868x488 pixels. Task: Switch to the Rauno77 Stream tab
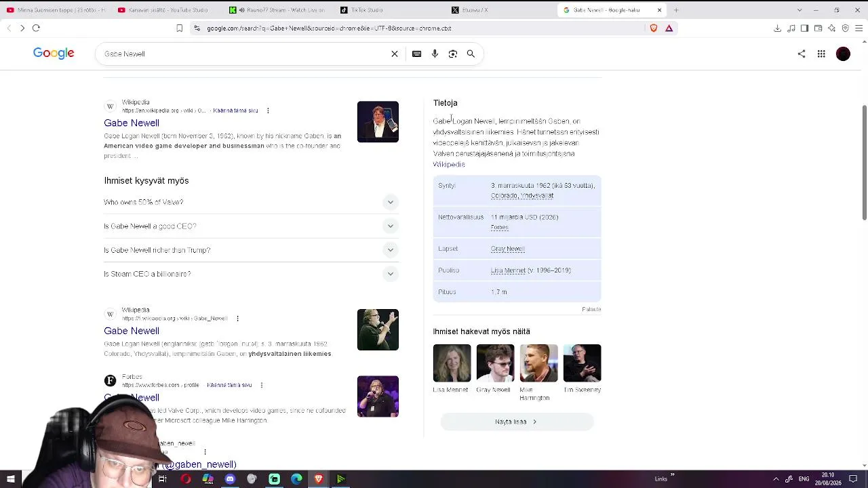coord(277,10)
